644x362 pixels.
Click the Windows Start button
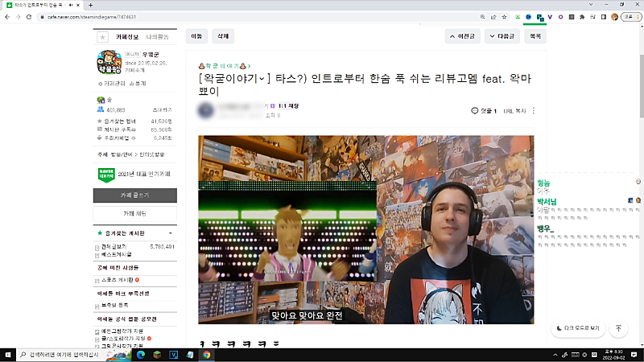7,354
